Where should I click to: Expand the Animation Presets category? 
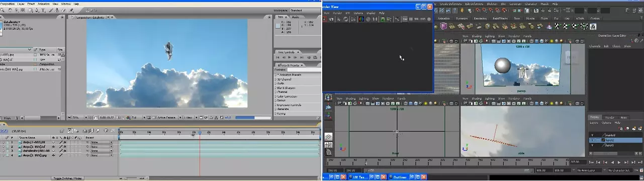[x=275, y=74]
